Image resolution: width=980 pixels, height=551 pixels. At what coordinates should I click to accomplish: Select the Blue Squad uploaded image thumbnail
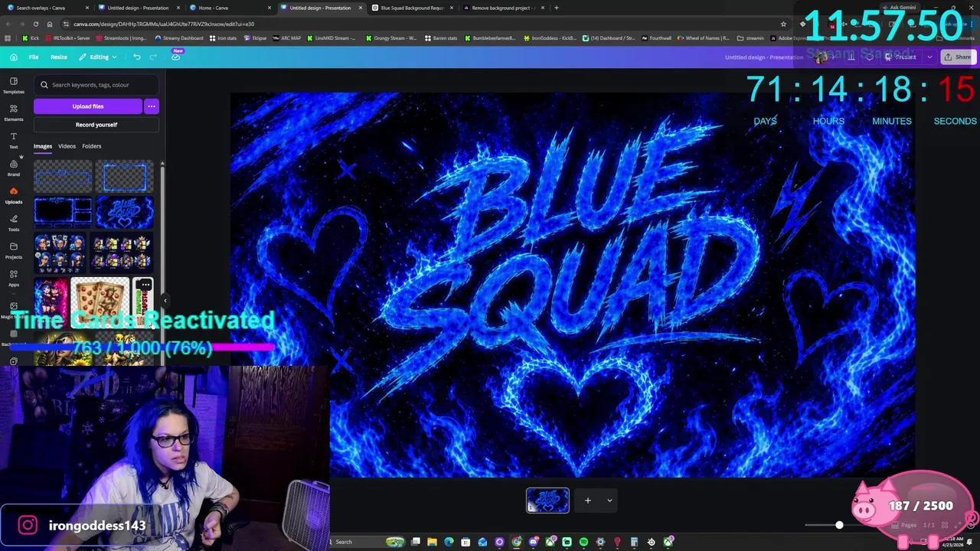pyautogui.click(x=124, y=213)
